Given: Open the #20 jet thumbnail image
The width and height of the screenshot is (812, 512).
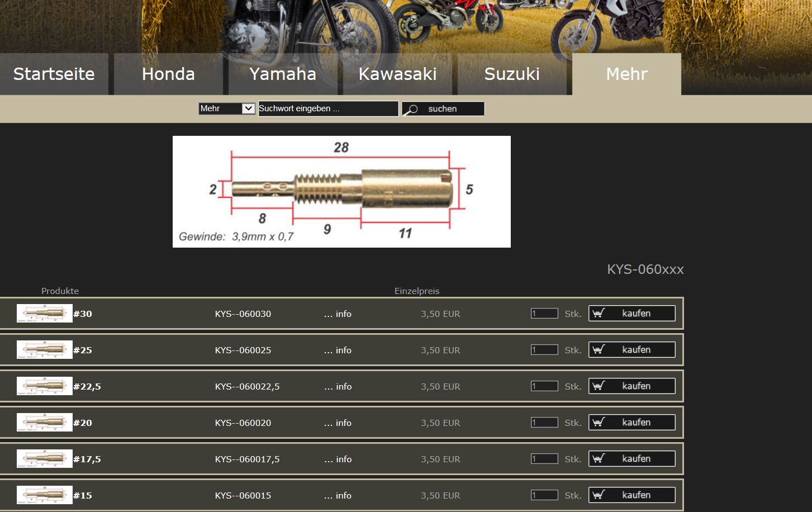Looking at the screenshot, I should [44, 423].
